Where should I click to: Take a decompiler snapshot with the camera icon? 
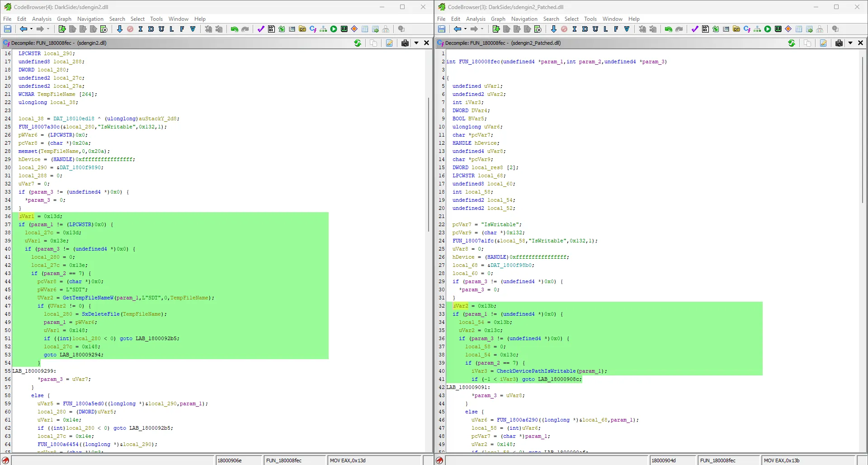click(405, 43)
